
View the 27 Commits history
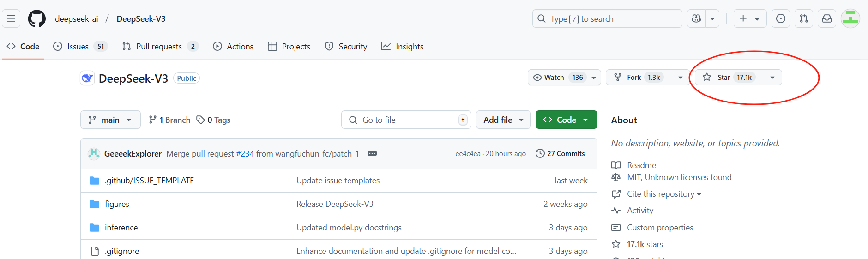tap(560, 154)
